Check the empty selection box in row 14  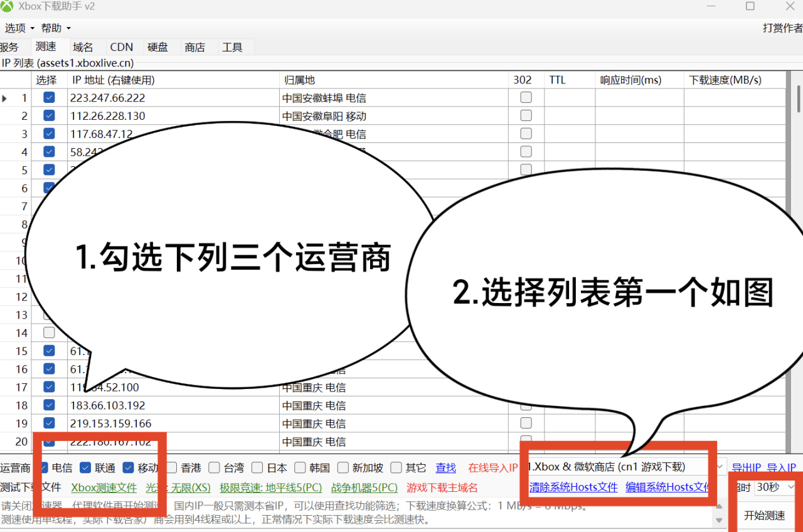click(49, 332)
